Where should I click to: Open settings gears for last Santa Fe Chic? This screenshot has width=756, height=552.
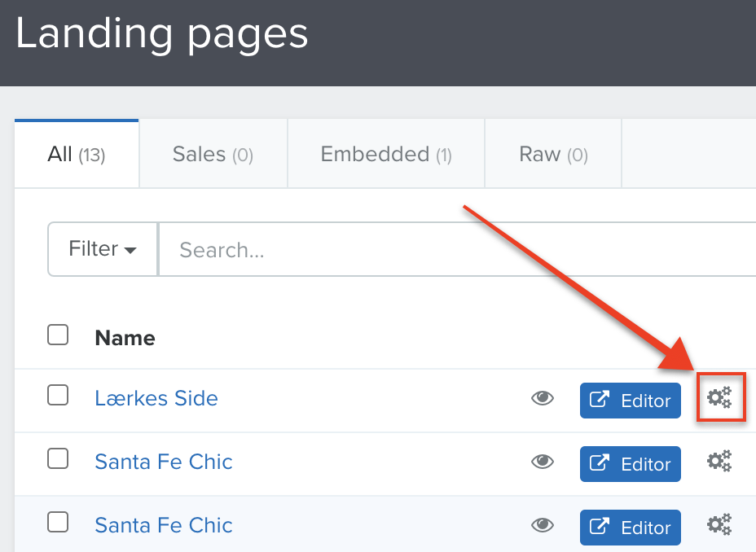coord(719,524)
